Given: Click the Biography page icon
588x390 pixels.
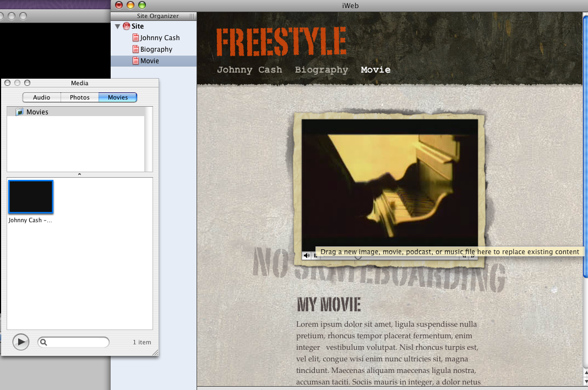Looking at the screenshot, I should 136,50.
